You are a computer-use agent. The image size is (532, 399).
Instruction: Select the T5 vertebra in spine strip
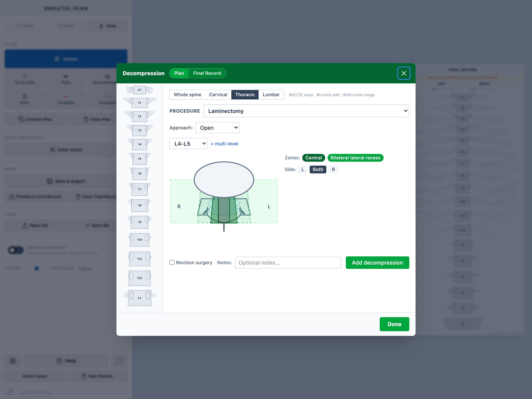click(x=139, y=159)
